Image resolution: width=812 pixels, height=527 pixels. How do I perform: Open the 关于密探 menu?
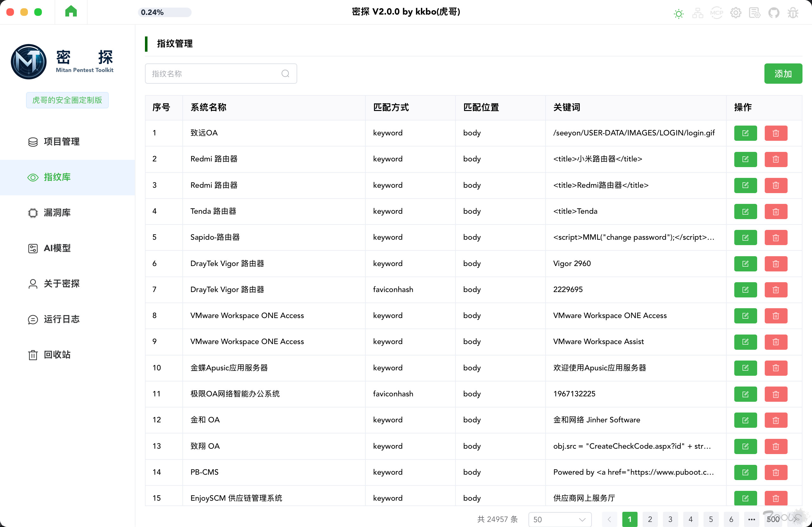[68, 284]
